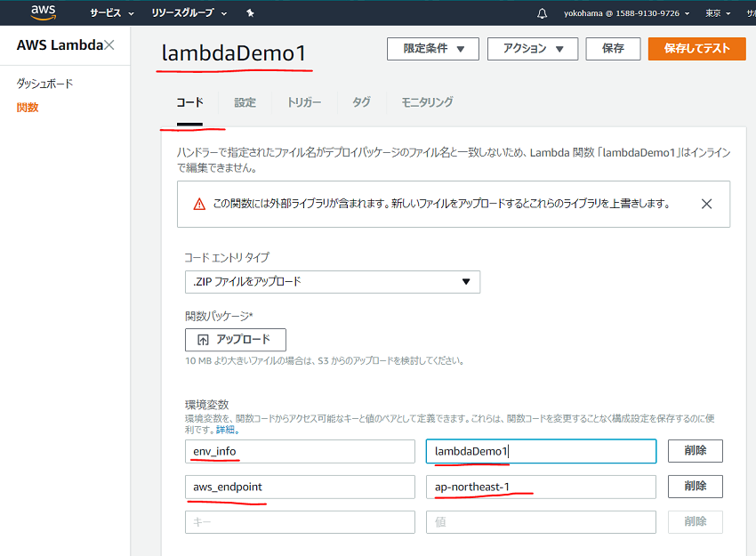756x556 pixels.
Task: Open ダッシュボード in the sidebar
Action: [x=44, y=84]
